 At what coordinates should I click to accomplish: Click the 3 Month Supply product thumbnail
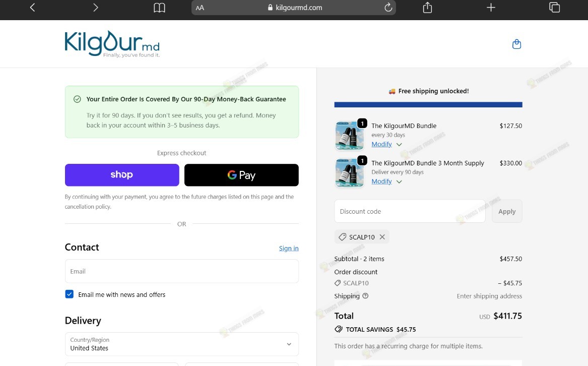tap(349, 173)
